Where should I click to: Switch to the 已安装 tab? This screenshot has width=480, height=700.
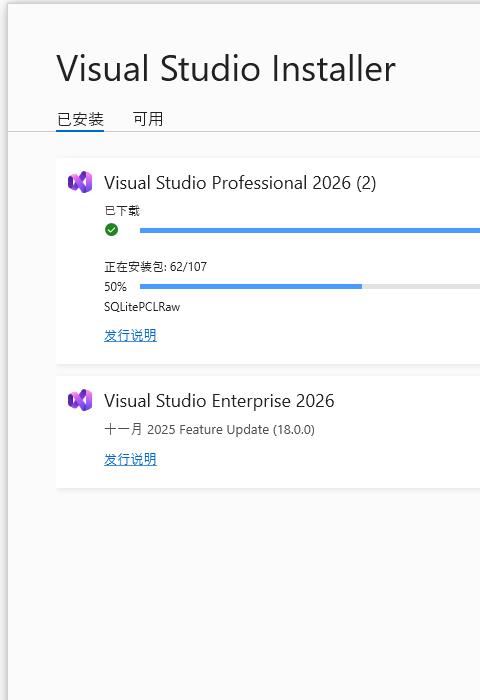[80, 119]
